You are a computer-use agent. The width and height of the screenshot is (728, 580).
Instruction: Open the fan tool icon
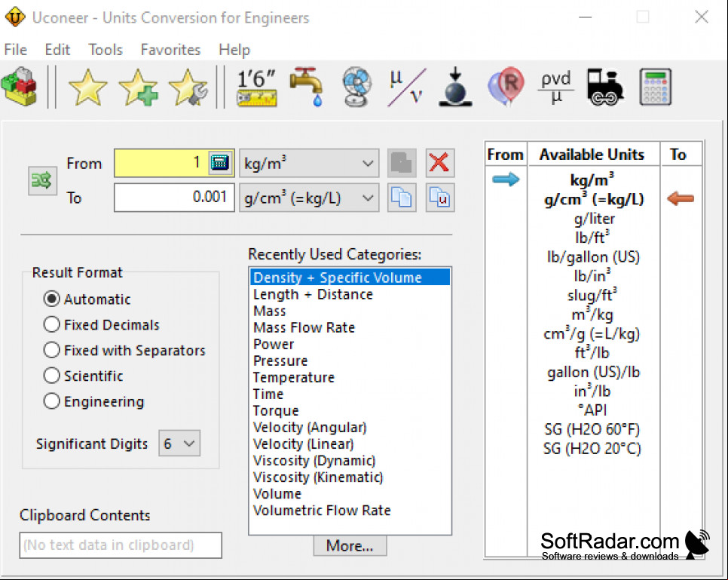tap(356, 87)
